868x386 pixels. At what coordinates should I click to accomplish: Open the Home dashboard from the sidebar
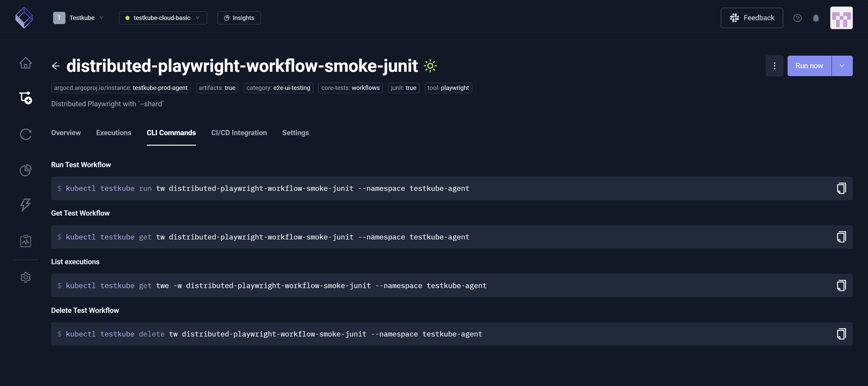click(26, 63)
